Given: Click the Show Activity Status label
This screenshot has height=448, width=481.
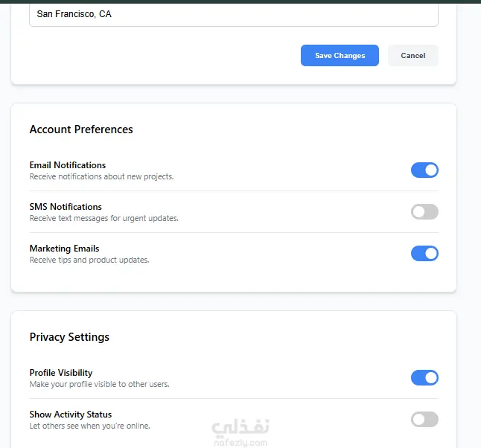Looking at the screenshot, I should (x=71, y=415).
